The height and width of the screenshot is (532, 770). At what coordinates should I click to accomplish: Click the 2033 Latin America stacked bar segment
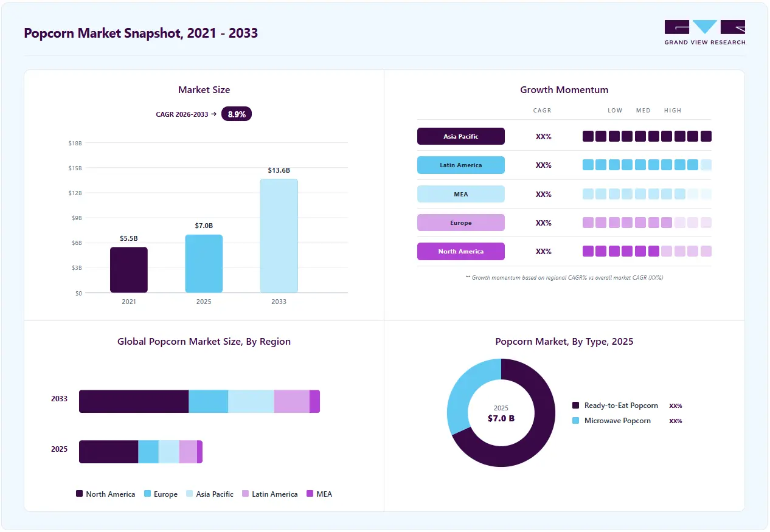(291, 401)
